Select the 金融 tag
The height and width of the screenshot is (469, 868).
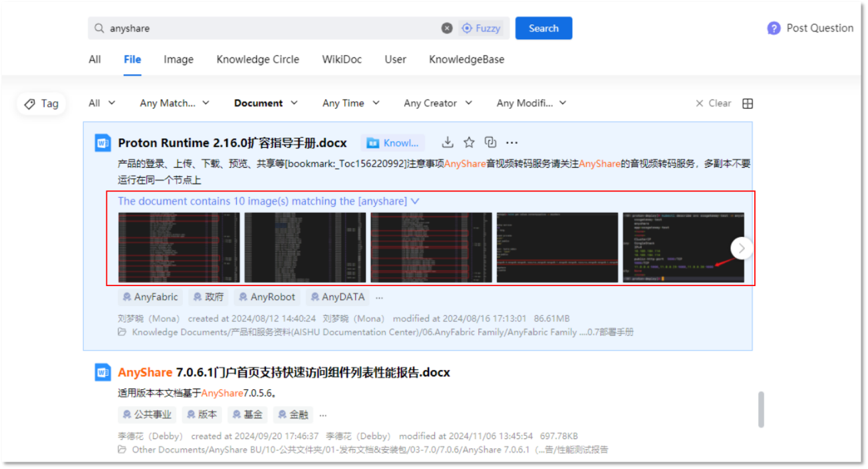coord(293,414)
